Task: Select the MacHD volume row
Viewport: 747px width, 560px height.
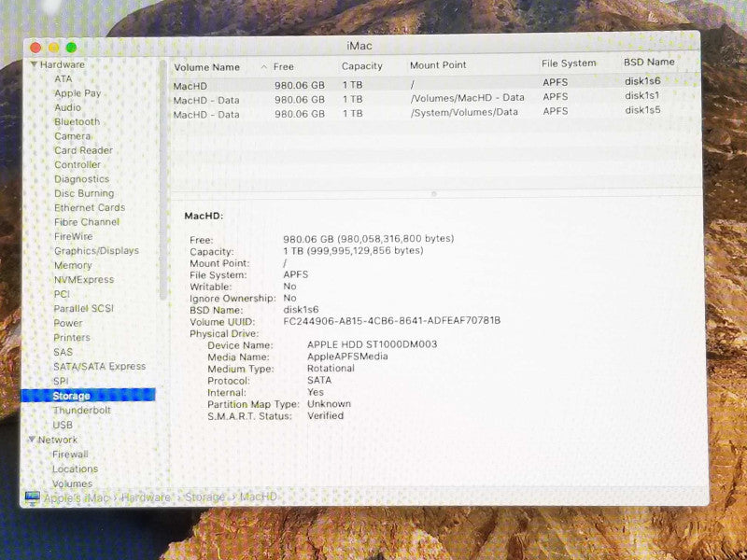Action: pos(434,84)
